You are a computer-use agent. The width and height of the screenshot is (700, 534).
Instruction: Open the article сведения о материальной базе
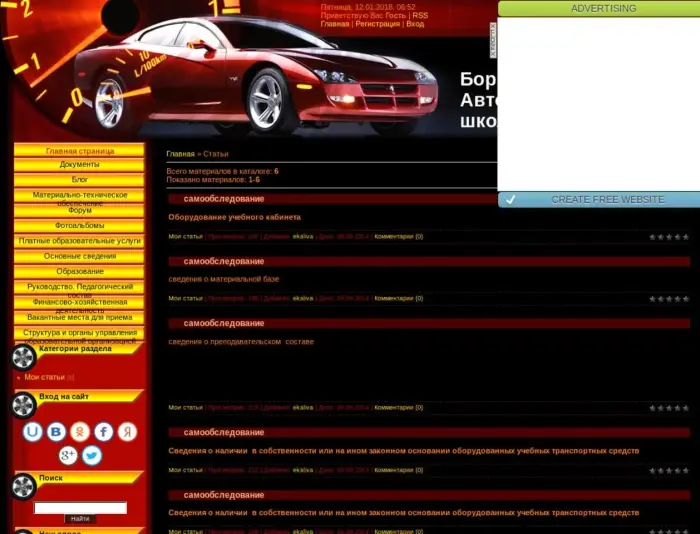(224, 279)
